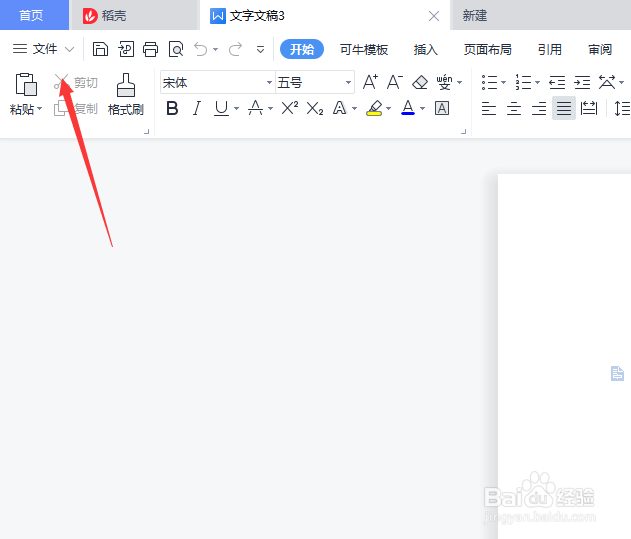Click the distributed alignment icon
Image resolution: width=631 pixels, height=539 pixels.
coord(589,108)
